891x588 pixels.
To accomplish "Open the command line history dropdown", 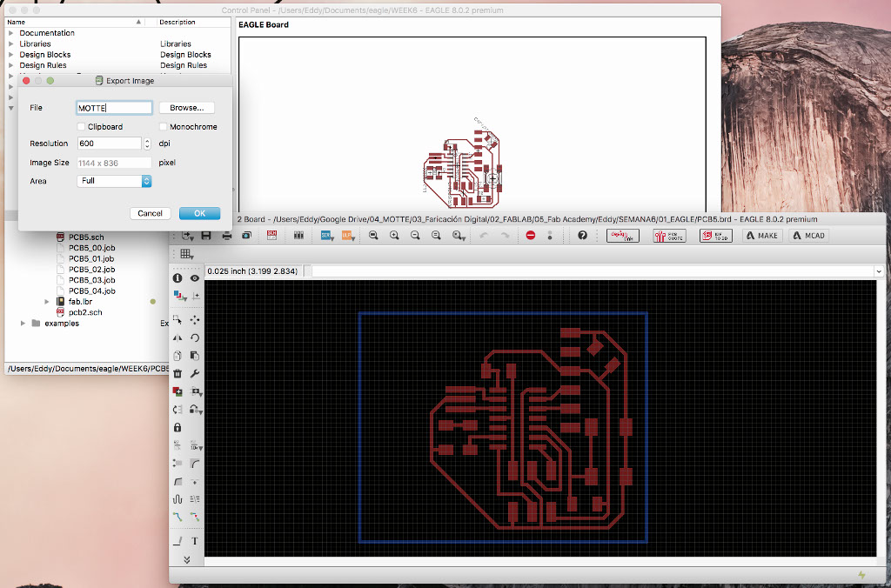I will click(879, 271).
